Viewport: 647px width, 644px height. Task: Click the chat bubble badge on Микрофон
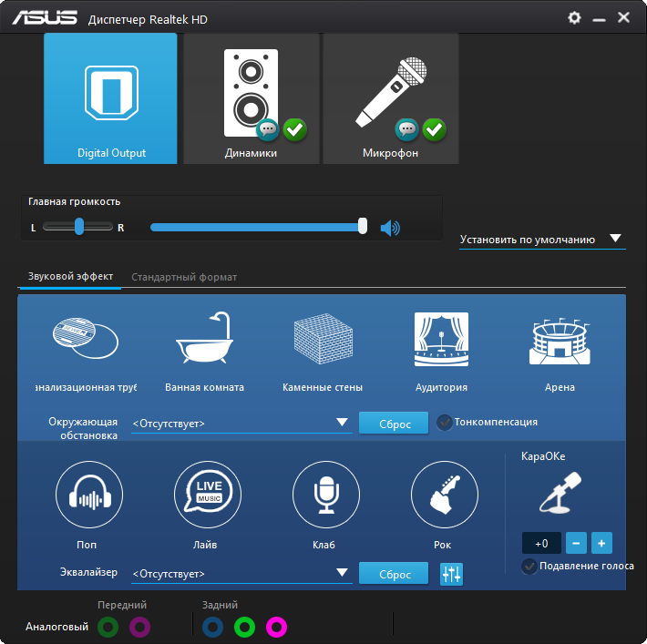(x=407, y=129)
